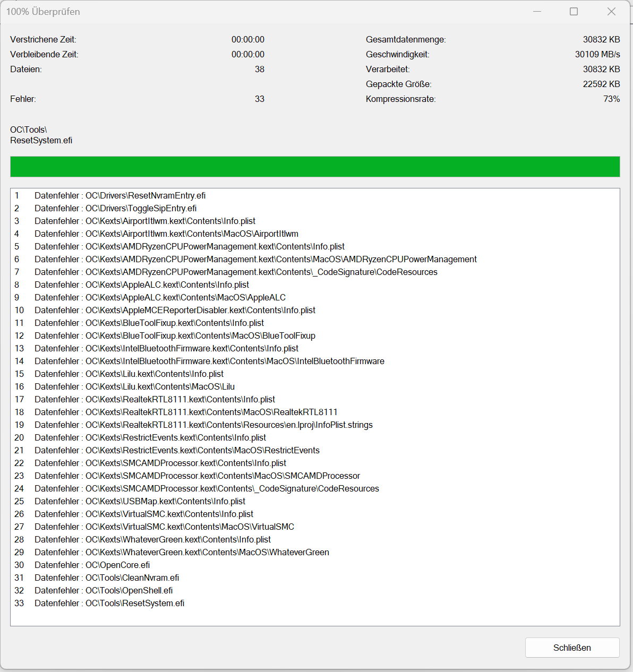Select row WhateverGreen.kext Info.plist
This screenshot has width=633, height=672.
(315, 539)
